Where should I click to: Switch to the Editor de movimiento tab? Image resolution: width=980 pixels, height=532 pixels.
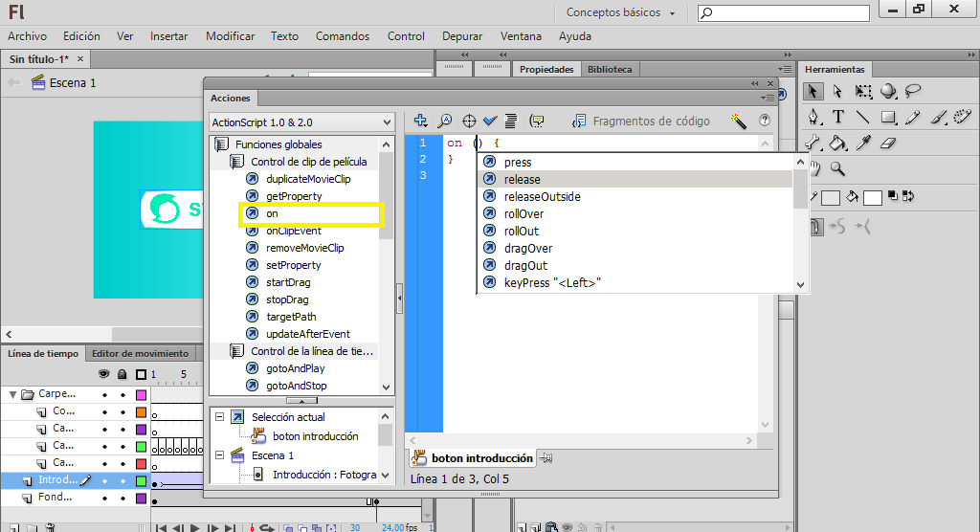[x=140, y=353]
